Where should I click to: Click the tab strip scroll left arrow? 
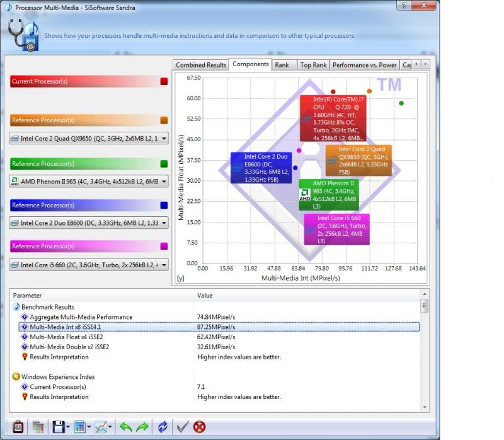tap(416, 64)
